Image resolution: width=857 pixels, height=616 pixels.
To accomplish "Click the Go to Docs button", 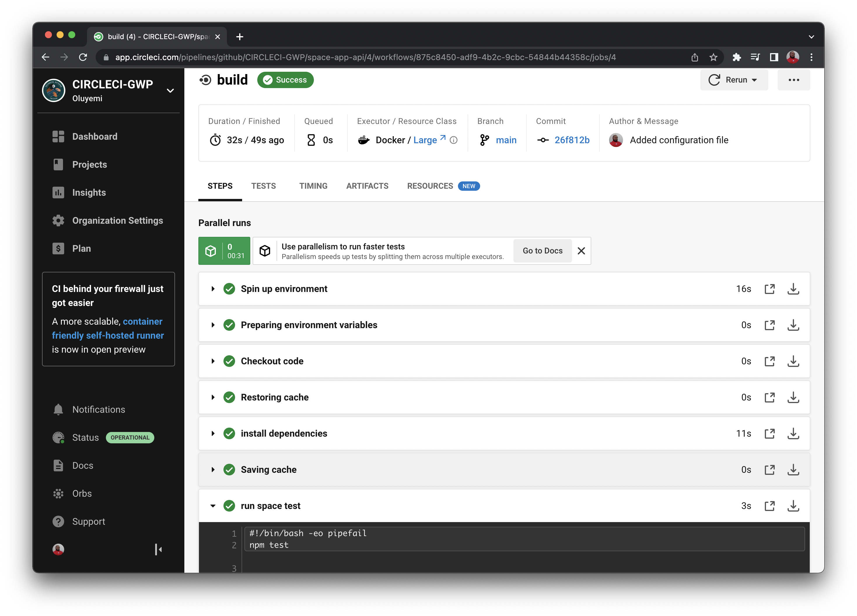I will pyautogui.click(x=542, y=251).
